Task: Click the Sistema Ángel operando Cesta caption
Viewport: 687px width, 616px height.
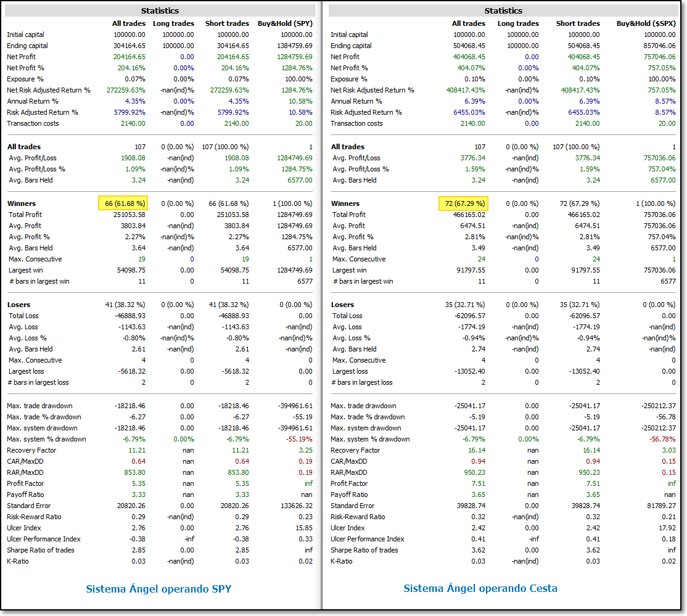Action: (480, 588)
